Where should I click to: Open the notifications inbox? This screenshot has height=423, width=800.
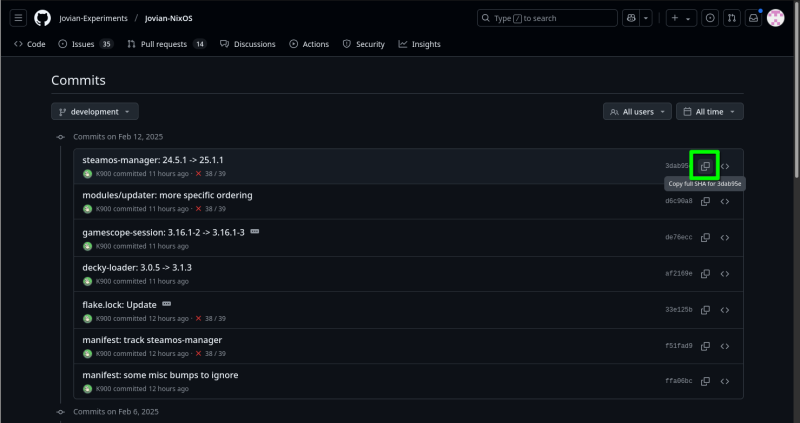point(754,18)
